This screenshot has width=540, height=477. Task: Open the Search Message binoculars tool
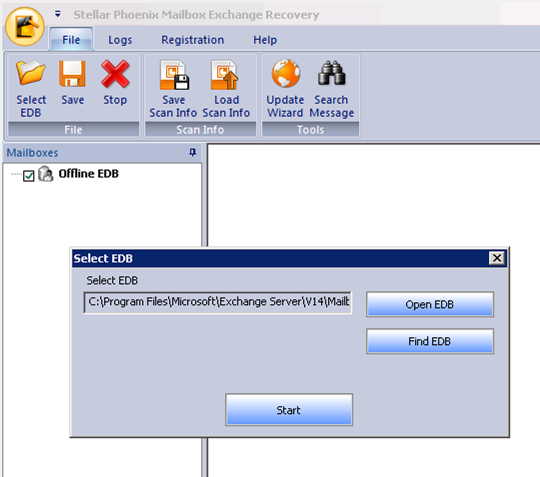pos(331,73)
